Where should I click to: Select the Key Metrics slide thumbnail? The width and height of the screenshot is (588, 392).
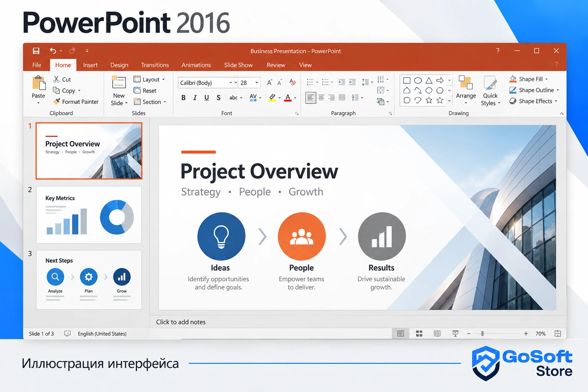tap(89, 215)
